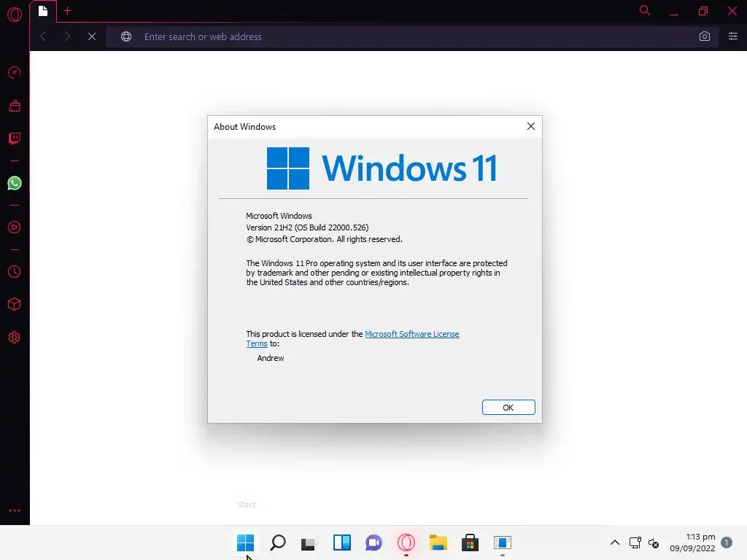Open Microsoft Store on taskbar
Screen dimensions: 747x560
pos(471,542)
